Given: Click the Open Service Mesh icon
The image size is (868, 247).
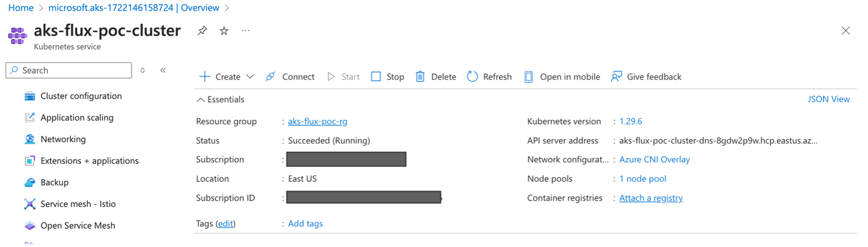Looking at the screenshot, I should (29, 226).
